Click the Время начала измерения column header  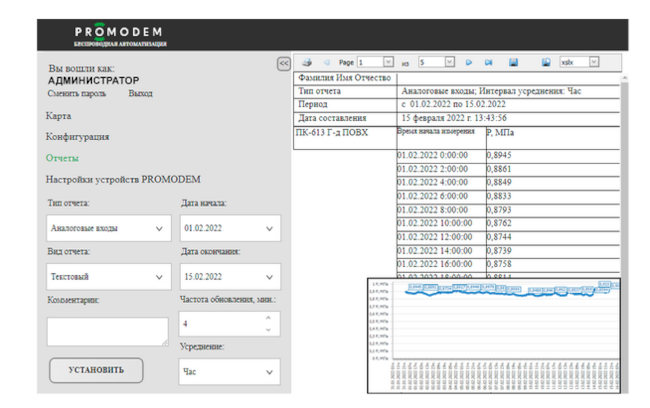click(x=441, y=138)
